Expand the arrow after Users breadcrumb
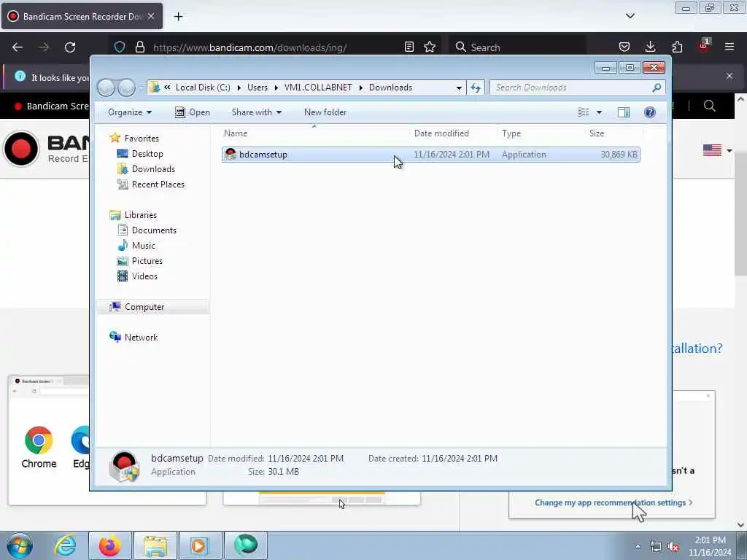This screenshot has height=560, width=747. tap(276, 87)
